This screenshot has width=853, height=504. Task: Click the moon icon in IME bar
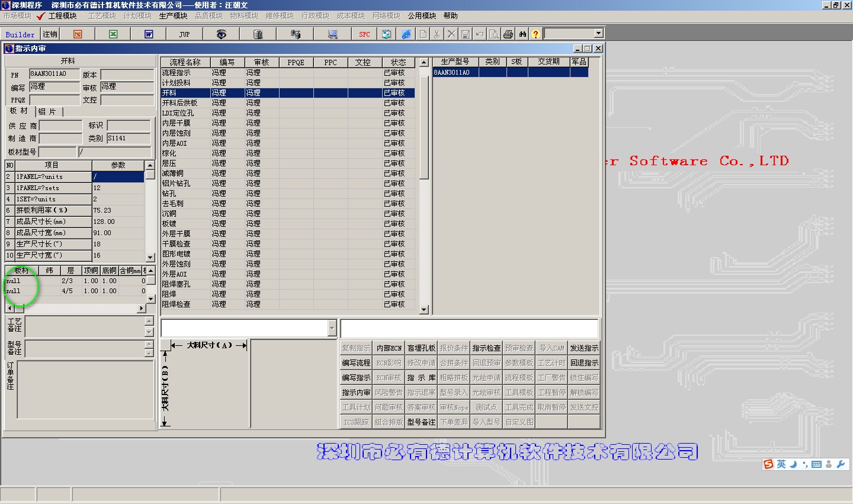point(794,464)
